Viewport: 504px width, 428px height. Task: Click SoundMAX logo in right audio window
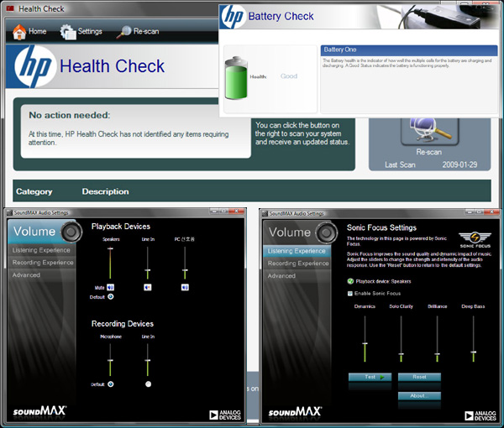pyautogui.click(x=295, y=412)
